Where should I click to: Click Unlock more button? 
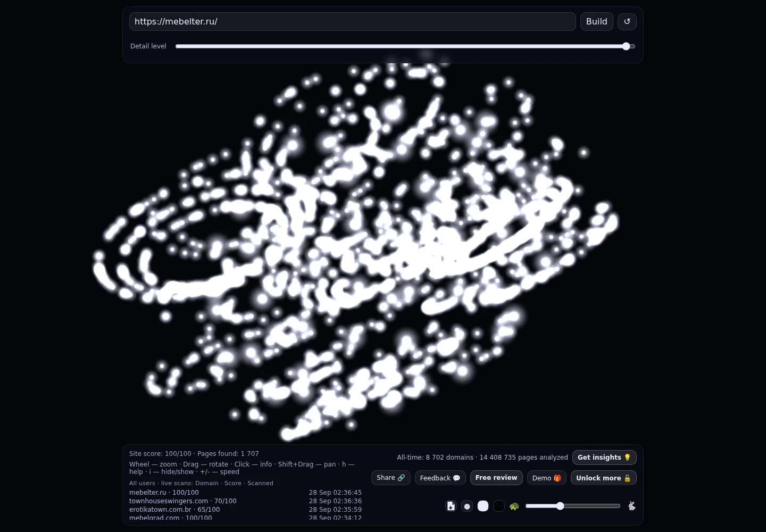point(604,478)
